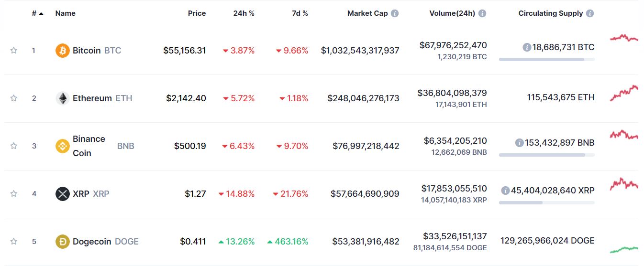Sort by the 7d % column header
644x266 pixels.
[300, 13]
